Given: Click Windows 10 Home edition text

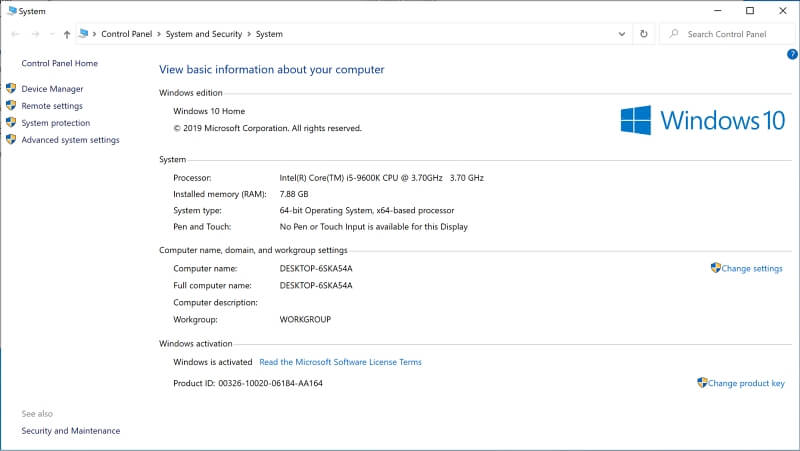Looking at the screenshot, I should point(209,111).
